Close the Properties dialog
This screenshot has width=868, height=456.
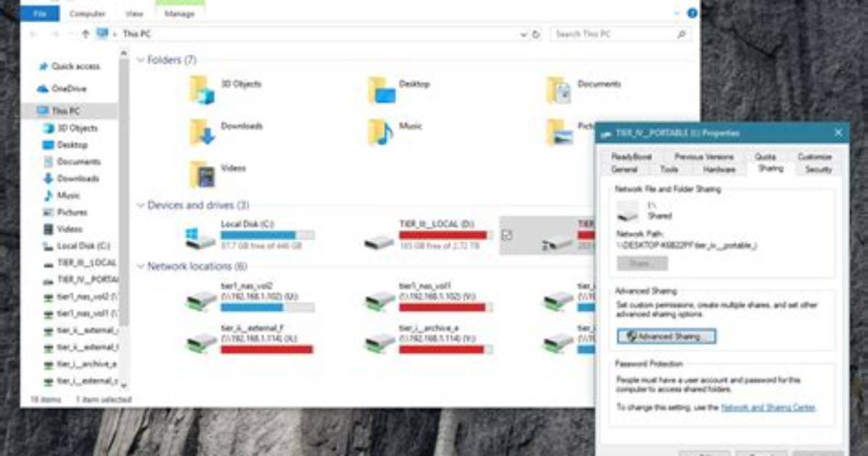point(838,133)
